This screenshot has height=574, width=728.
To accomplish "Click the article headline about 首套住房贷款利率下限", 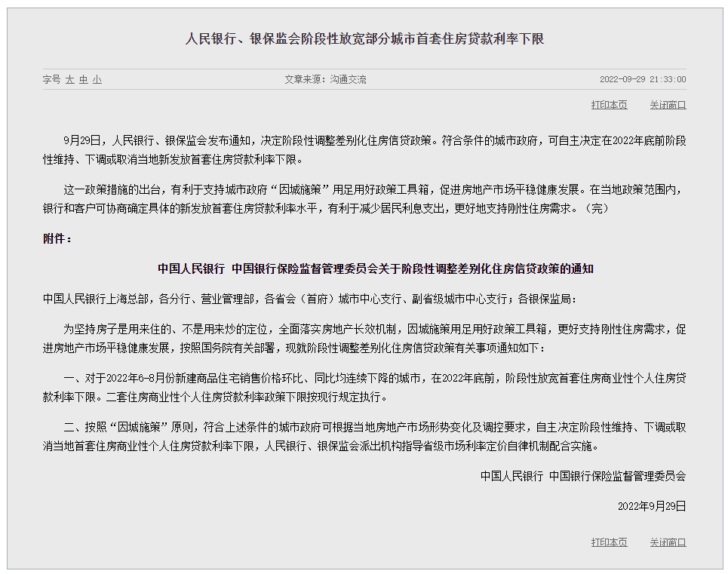I will click(x=364, y=38).
